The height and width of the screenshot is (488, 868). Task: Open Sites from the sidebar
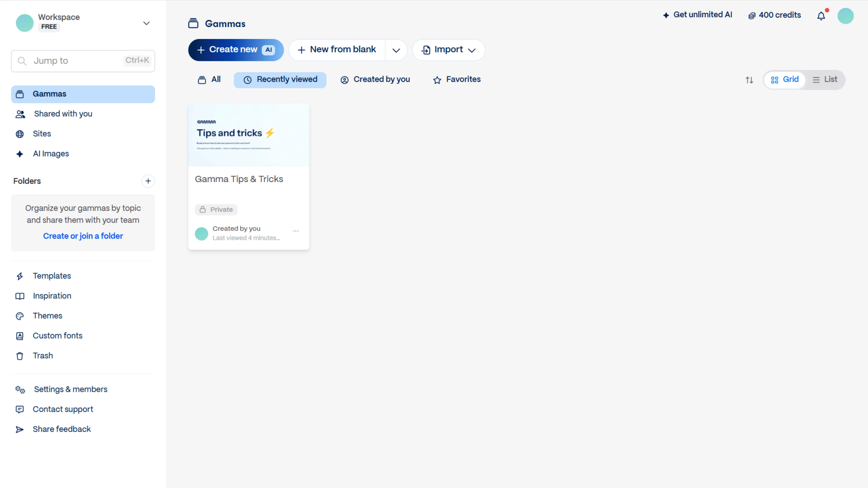[x=42, y=134]
